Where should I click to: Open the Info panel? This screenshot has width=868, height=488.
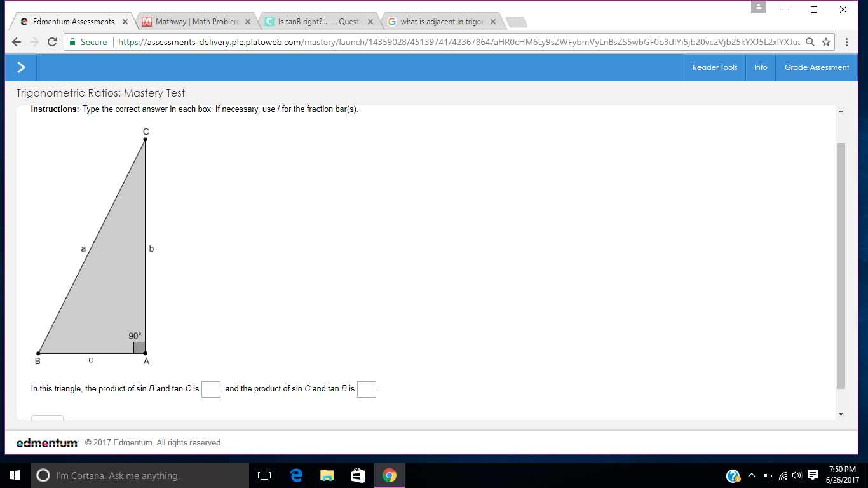click(761, 67)
